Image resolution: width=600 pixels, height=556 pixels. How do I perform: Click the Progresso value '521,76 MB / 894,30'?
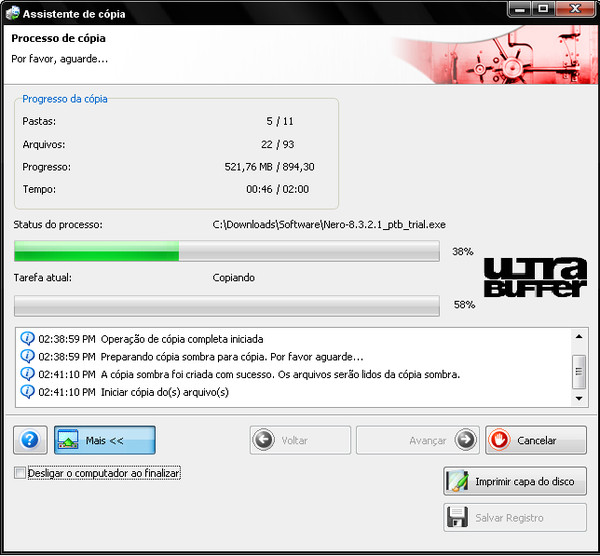[269, 167]
